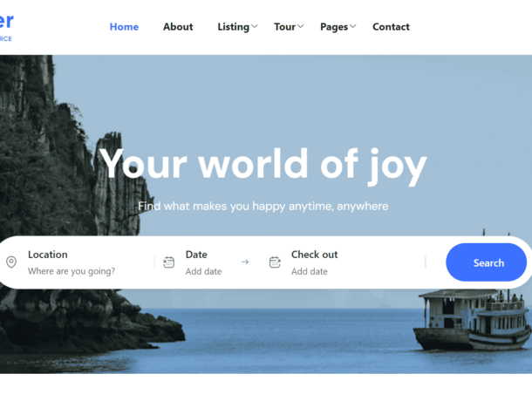Click the Pages menu label
The height and width of the screenshot is (401, 532).
pos(334,27)
